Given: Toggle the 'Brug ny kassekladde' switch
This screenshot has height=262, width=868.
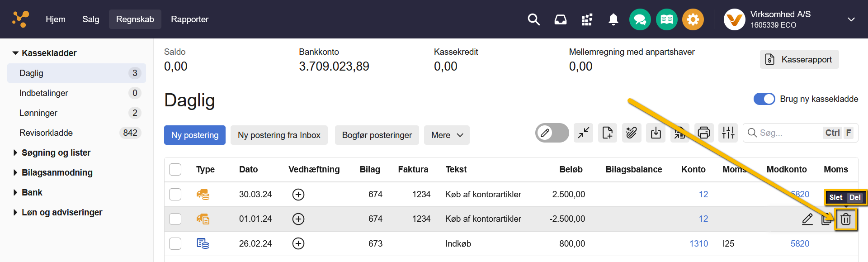Looking at the screenshot, I should (x=764, y=99).
